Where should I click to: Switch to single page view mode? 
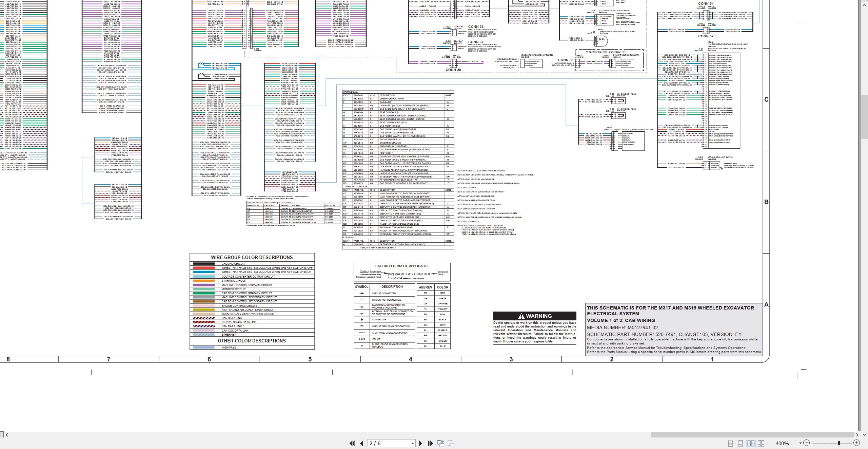click(x=731, y=443)
